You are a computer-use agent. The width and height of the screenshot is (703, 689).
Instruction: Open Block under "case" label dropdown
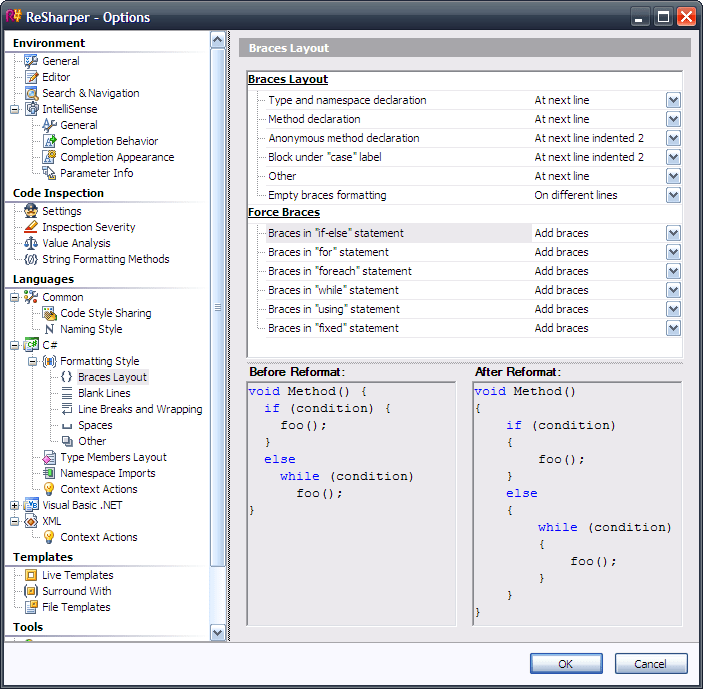673,157
